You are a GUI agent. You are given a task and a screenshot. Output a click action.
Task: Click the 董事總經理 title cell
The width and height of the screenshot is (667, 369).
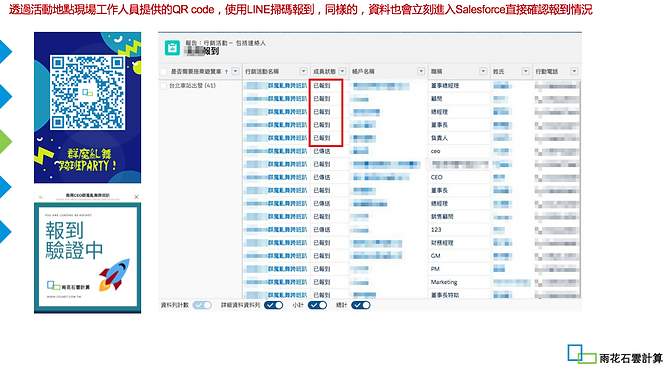point(445,86)
